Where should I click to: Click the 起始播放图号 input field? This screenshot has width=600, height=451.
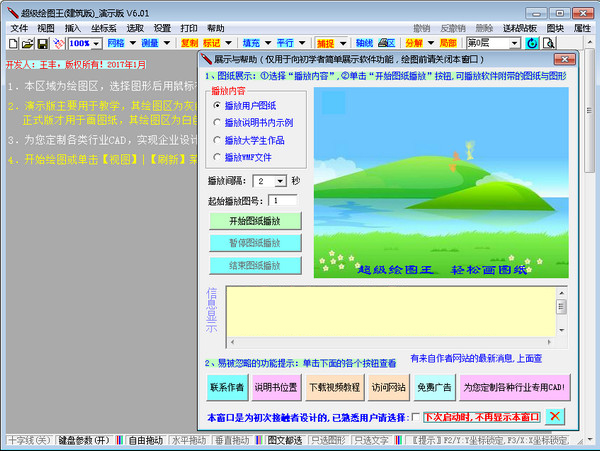click(x=281, y=201)
